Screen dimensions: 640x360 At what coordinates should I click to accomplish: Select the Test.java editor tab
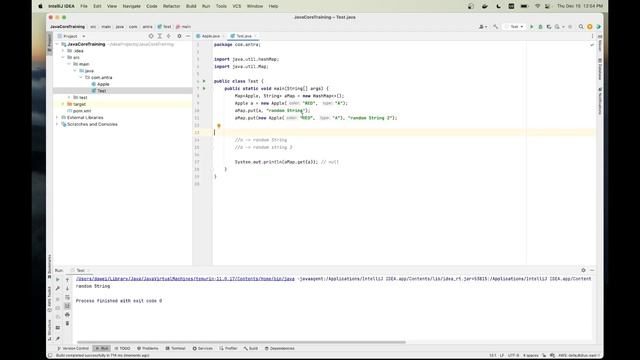point(244,36)
